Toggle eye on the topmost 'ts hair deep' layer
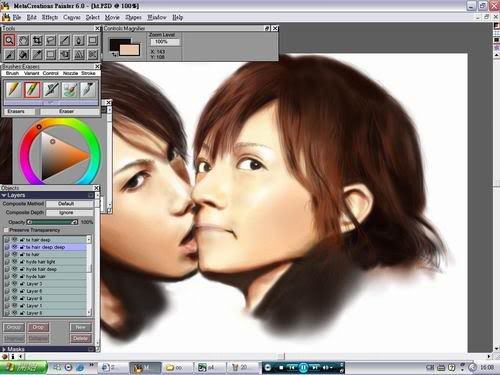The image size is (500, 375). click(x=15, y=240)
